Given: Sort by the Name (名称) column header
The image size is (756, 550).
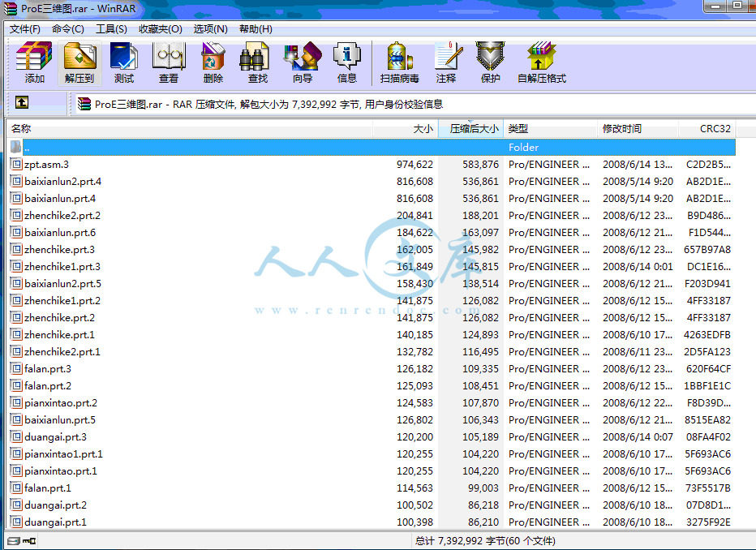Looking at the screenshot, I should [x=190, y=129].
